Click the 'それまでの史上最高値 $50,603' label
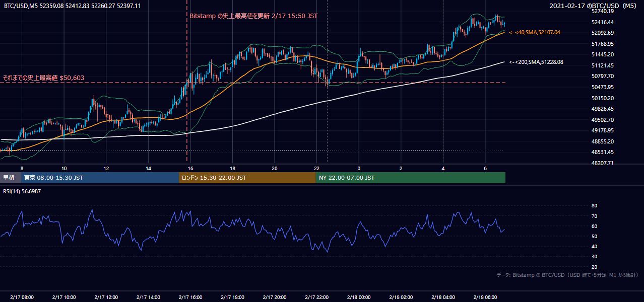644x302 pixels. pyautogui.click(x=44, y=78)
